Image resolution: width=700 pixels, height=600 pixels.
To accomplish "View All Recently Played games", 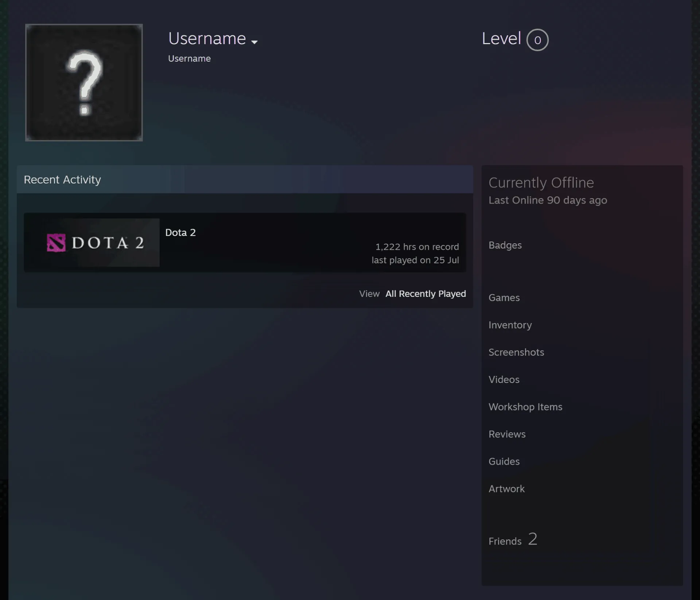I will pyautogui.click(x=425, y=294).
